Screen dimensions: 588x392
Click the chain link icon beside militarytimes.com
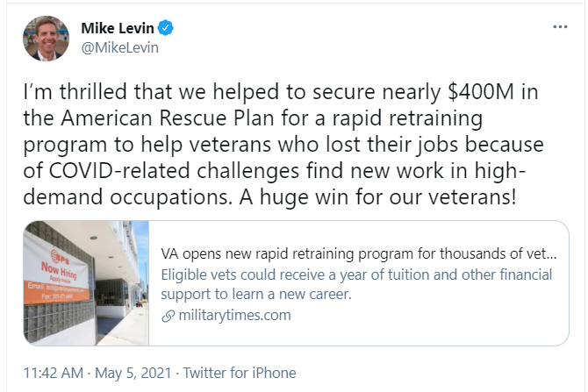168,316
